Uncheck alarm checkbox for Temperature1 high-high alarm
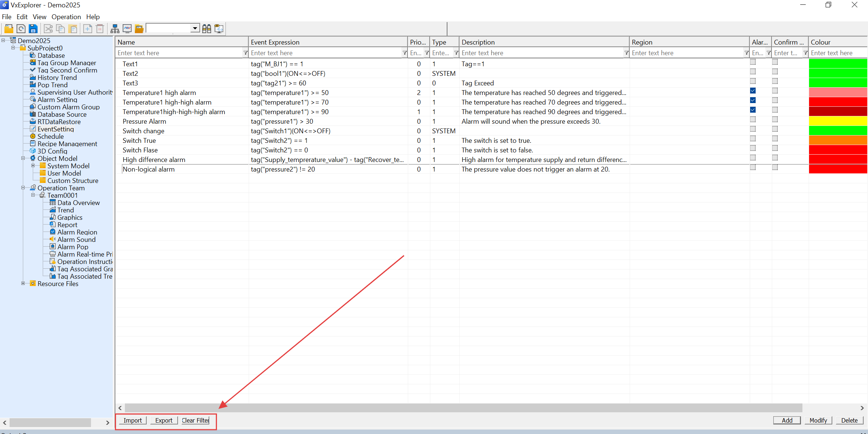 tap(753, 100)
